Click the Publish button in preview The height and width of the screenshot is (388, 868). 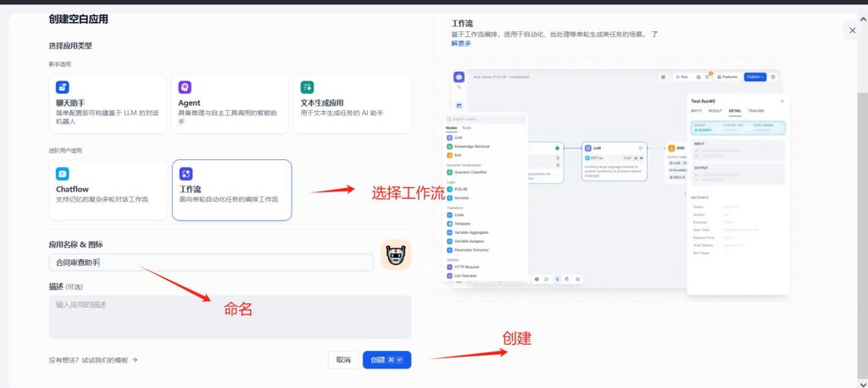754,76
